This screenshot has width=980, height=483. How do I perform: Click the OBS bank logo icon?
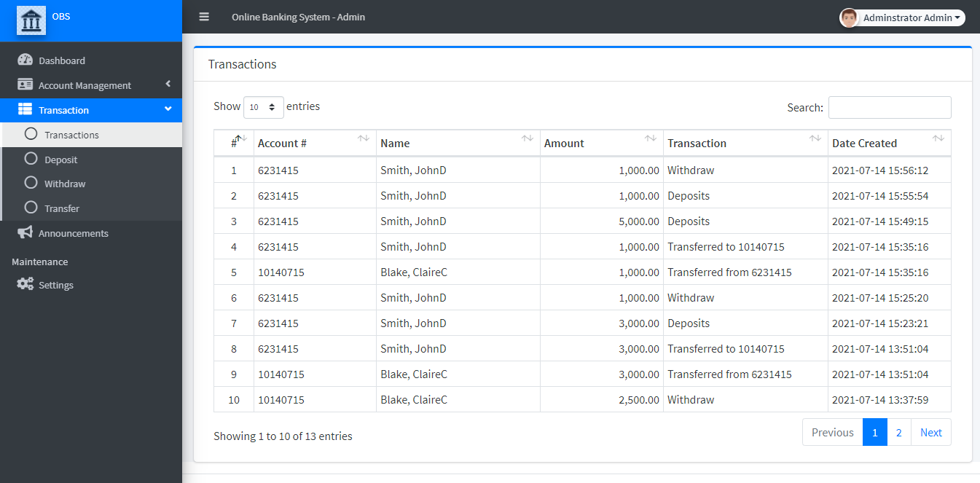[31, 20]
